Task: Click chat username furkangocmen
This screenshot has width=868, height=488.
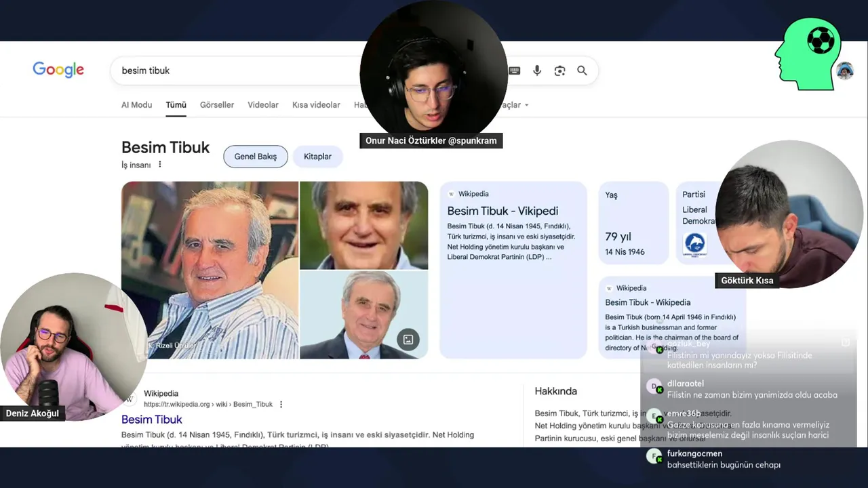Action: [x=694, y=453]
